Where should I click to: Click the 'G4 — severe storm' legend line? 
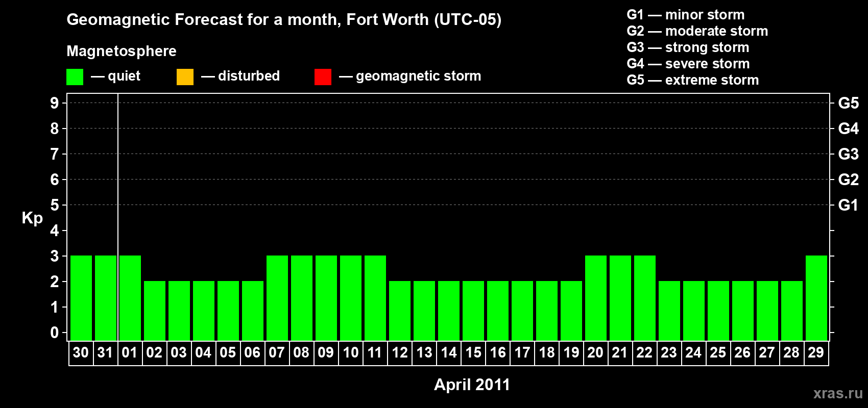click(x=688, y=64)
